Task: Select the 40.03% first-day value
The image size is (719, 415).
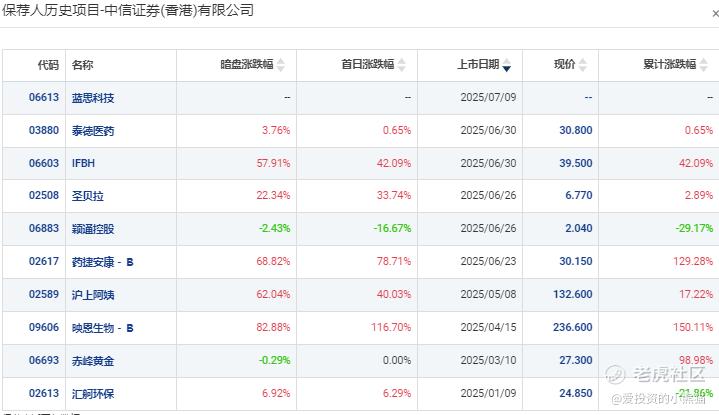Action: (394, 294)
